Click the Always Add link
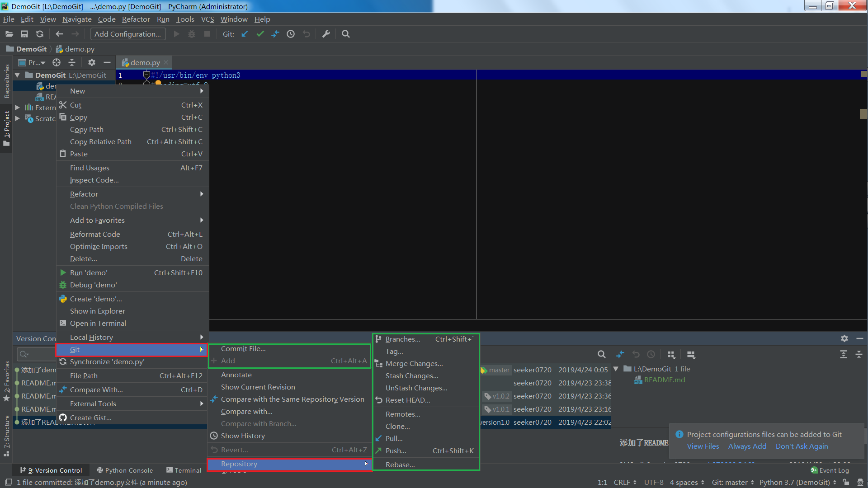 tap(747, 446)
